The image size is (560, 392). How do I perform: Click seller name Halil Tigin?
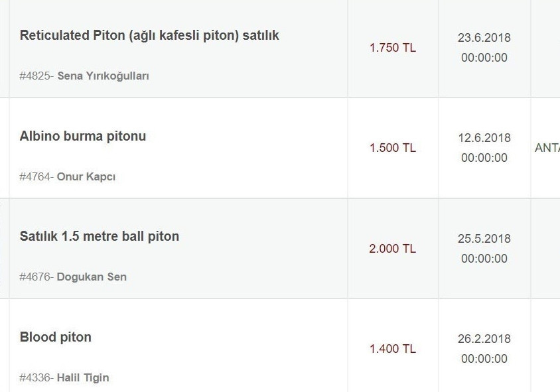(x=83, y=377)
